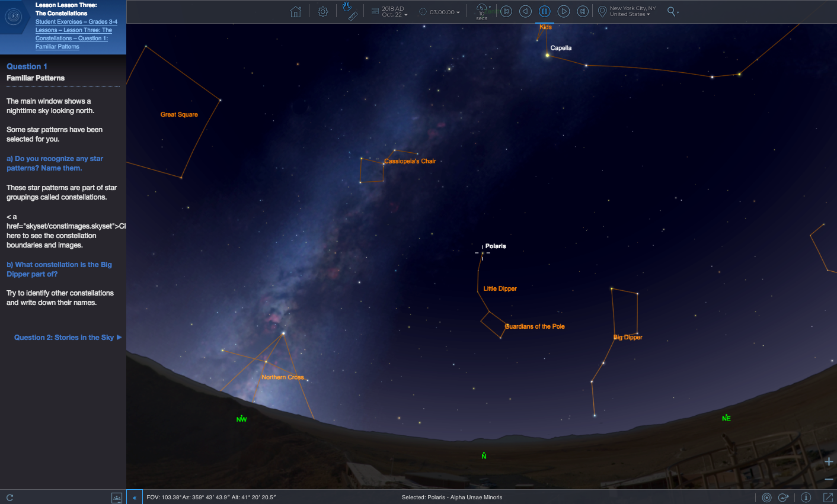
Task: Run time forward with the play button
Action: coord(564,11)
